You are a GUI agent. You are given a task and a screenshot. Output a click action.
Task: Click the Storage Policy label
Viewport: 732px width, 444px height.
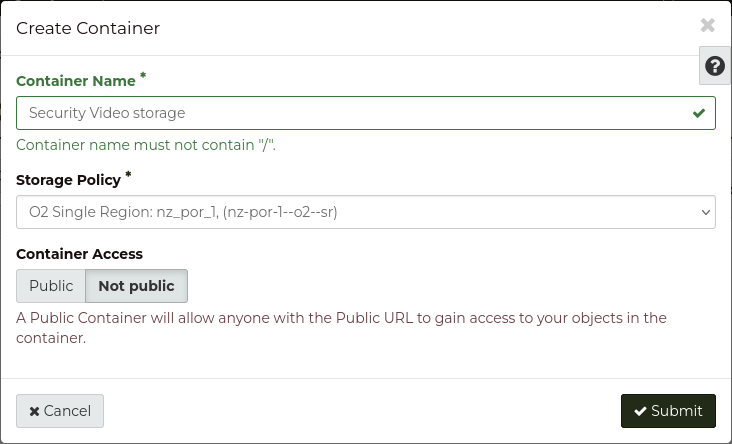click(x=68, y=180)
